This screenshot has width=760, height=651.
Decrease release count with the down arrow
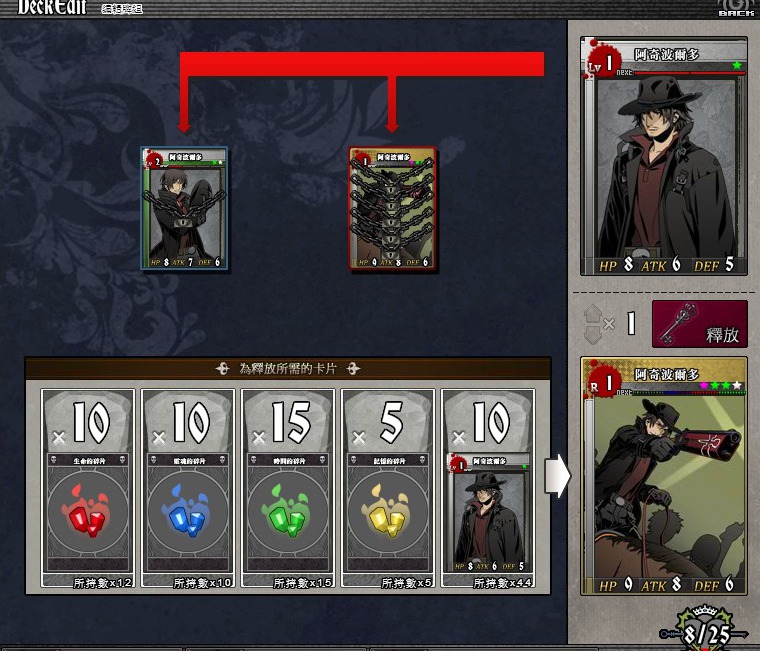(x=593, y=334)
